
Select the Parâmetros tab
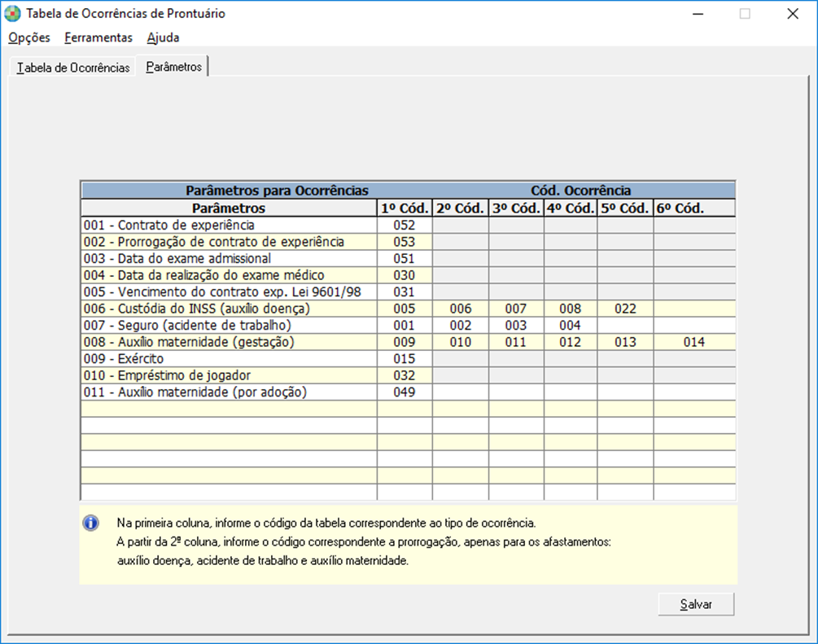[x=173, y=67]
